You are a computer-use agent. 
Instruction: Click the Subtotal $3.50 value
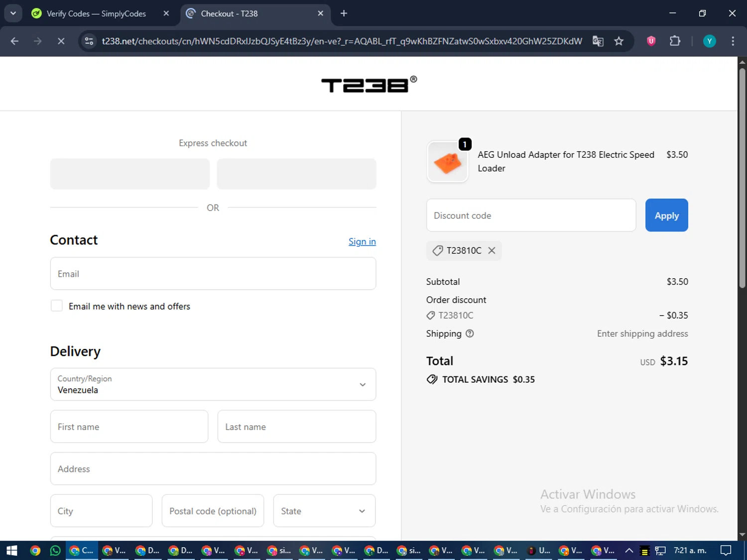click(x=677, y=282)
